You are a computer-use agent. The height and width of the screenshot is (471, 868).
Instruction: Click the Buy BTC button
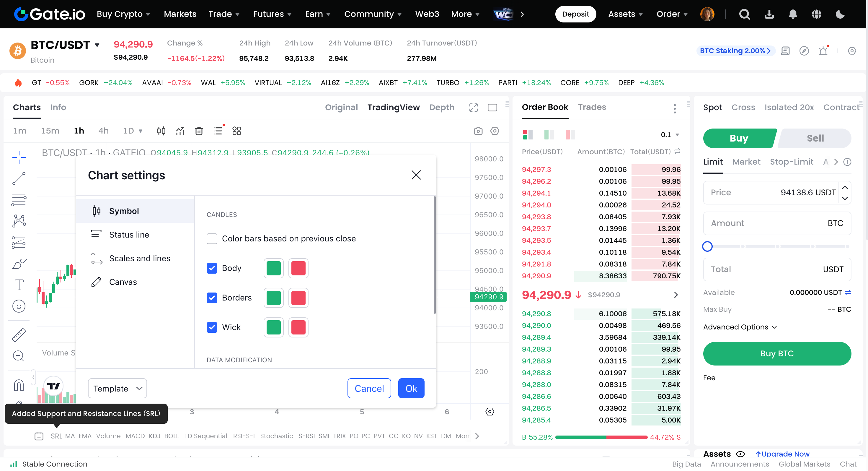(x=777, y=353)
